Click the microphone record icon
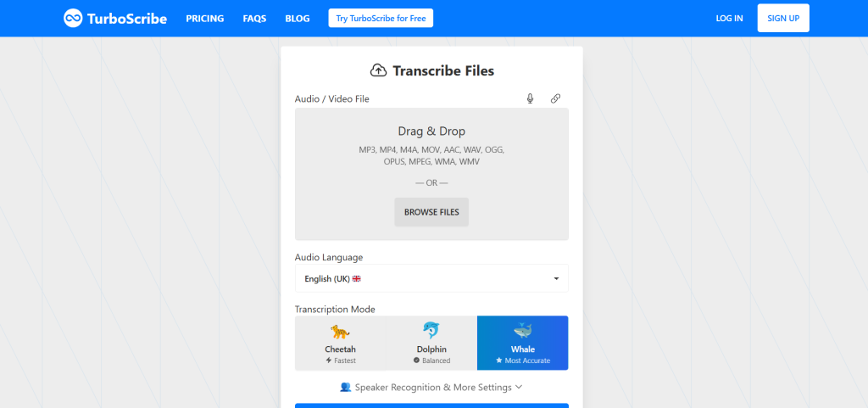Viewport: 868px width, 408px height. [x=530, y=98]
